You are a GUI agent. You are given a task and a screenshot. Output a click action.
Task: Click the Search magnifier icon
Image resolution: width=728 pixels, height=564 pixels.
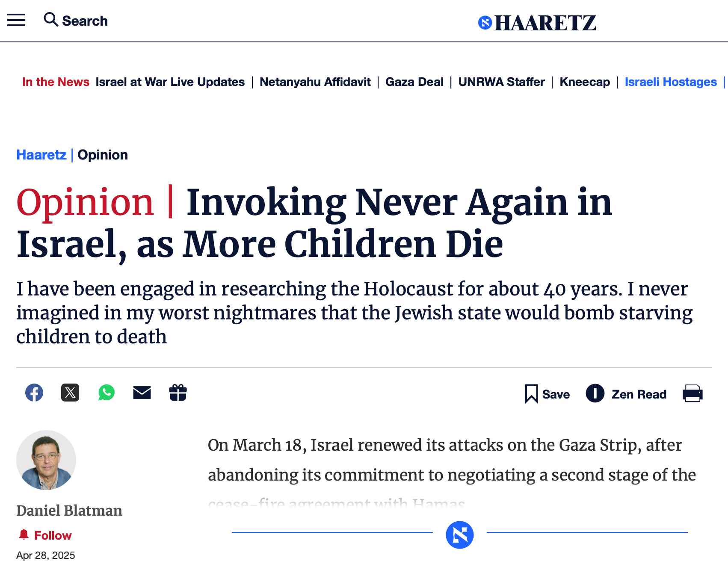point(51,20)
